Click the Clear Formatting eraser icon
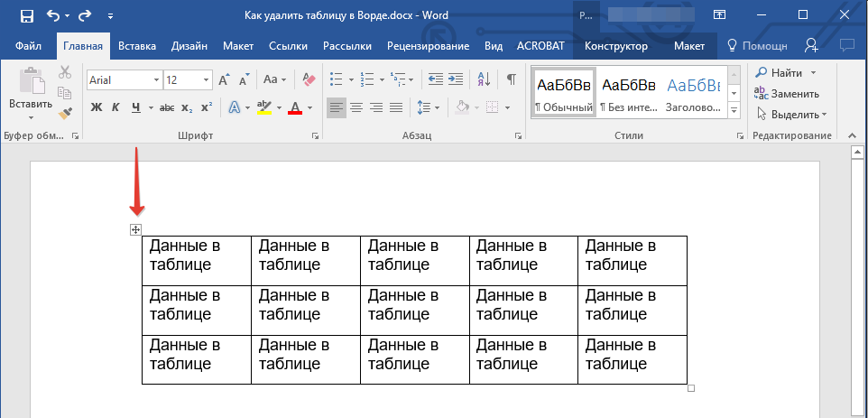 309,80
